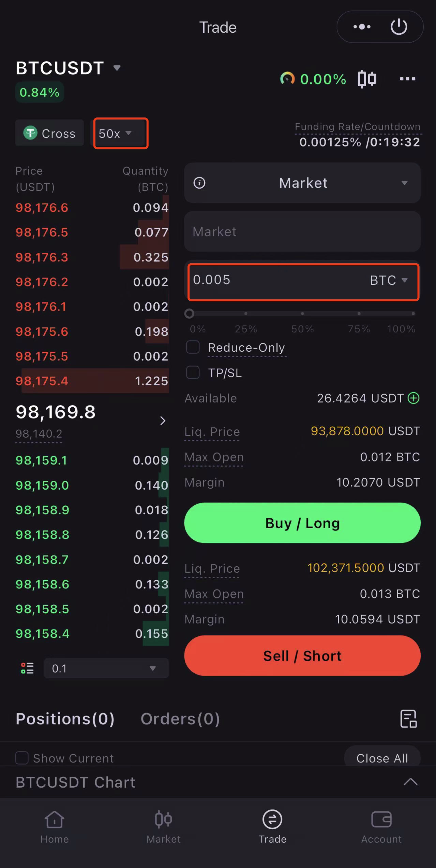Viewport: 436px width, 868px height.
Task: Switch to the Orders(0) tab
Action: click(x=180, y=719)
